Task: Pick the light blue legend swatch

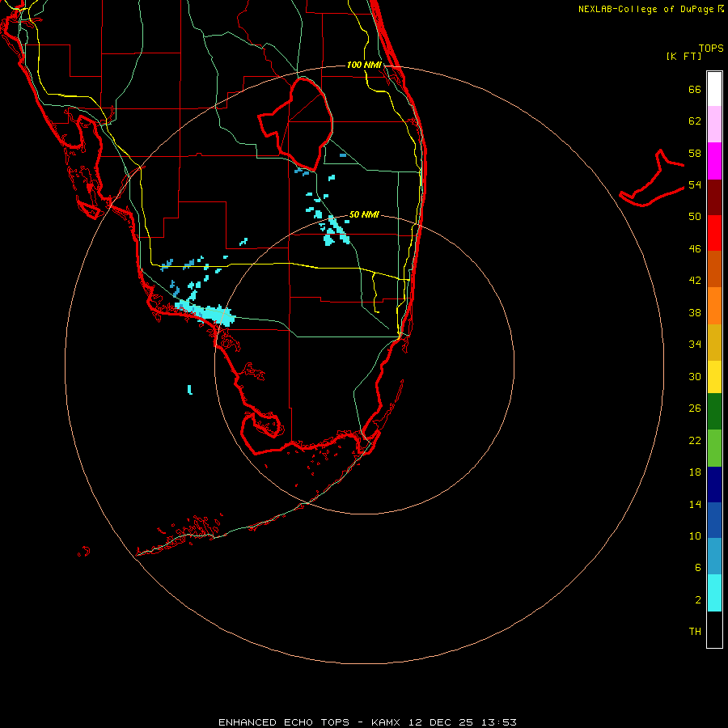Action: pos(714,557)
